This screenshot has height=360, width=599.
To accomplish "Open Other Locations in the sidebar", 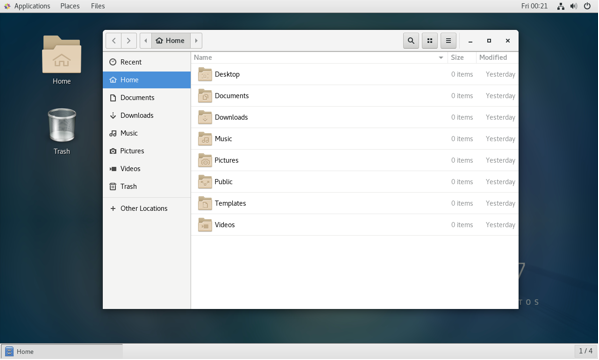I will pyautogui.click(x=147, y=208).
